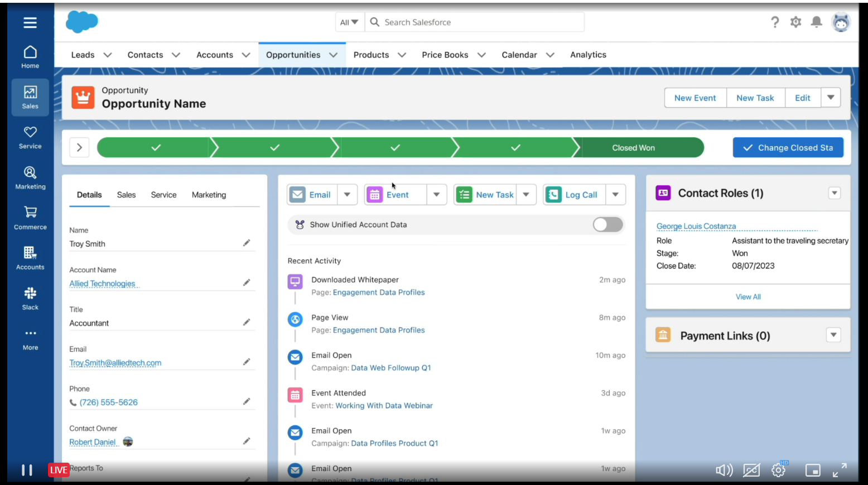Expand the Price Books dropdown arrow
The image size is (868, 485).
pos(481,55)
